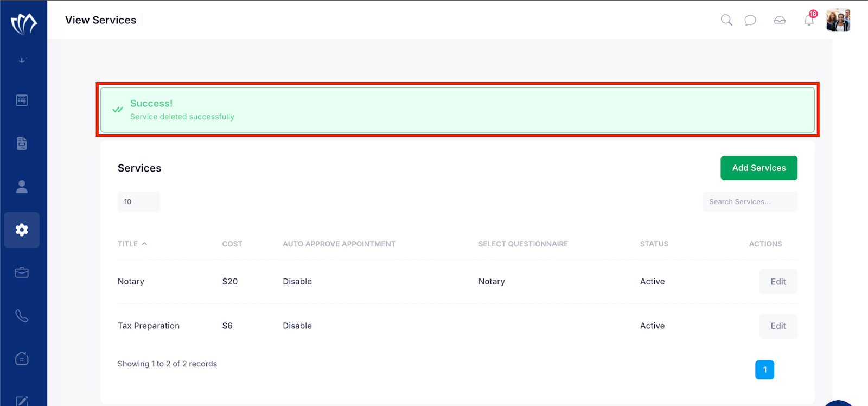Click the success double-check icon
Image resolution: width=868 pixels, height=406 pixels.
pyautogui.click(x=117, y=110)
